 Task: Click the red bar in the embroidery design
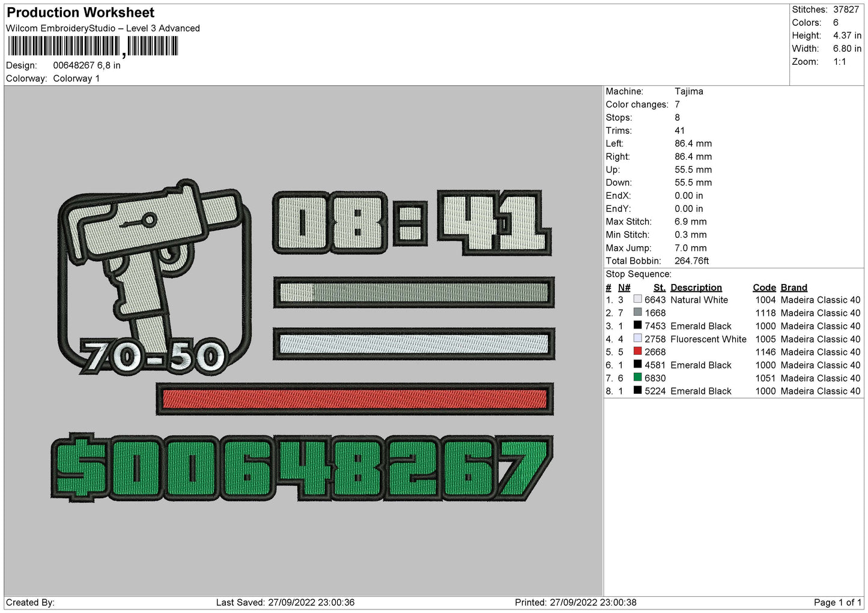pyautogui.click(x=354, y=399)
